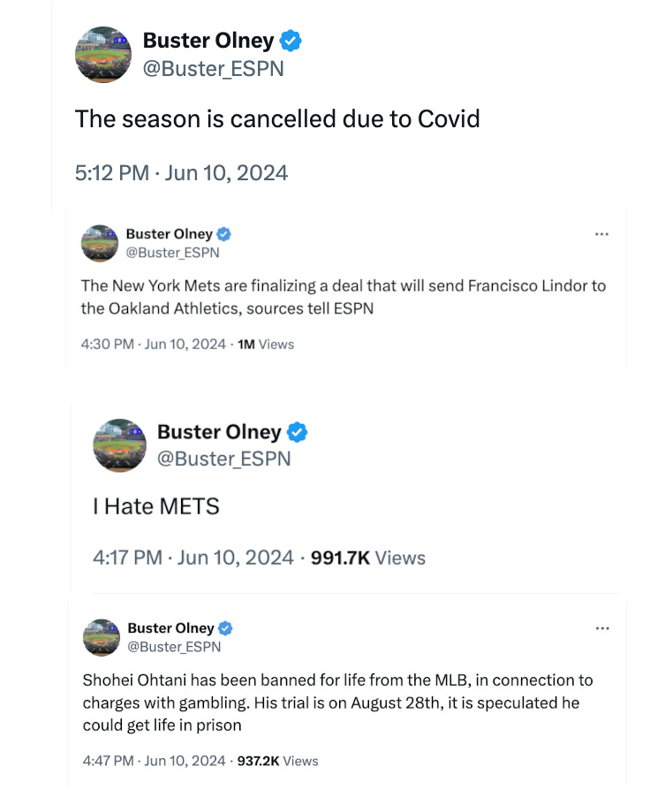Click the 5:12 PM · Jun 10, 2024 timestamp
This screenshot has height=805, width=672.
pyautogui.click(x=182, y=173)
